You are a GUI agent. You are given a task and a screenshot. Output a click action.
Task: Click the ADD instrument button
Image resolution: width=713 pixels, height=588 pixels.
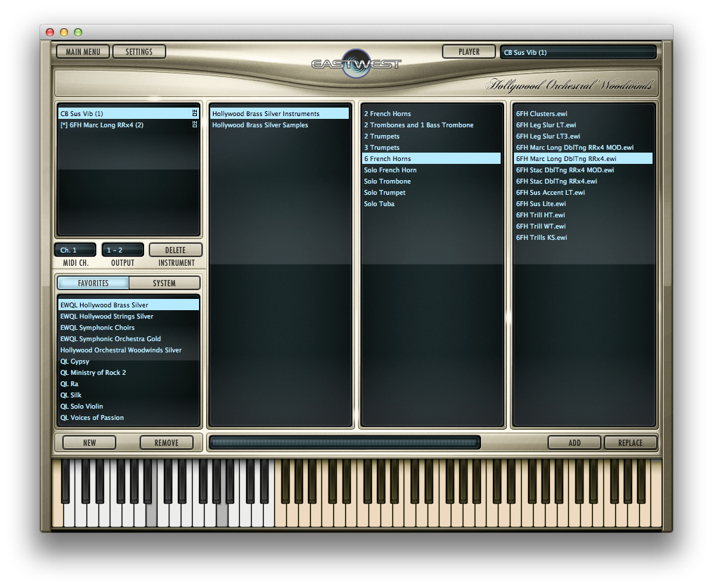[574, 442]
